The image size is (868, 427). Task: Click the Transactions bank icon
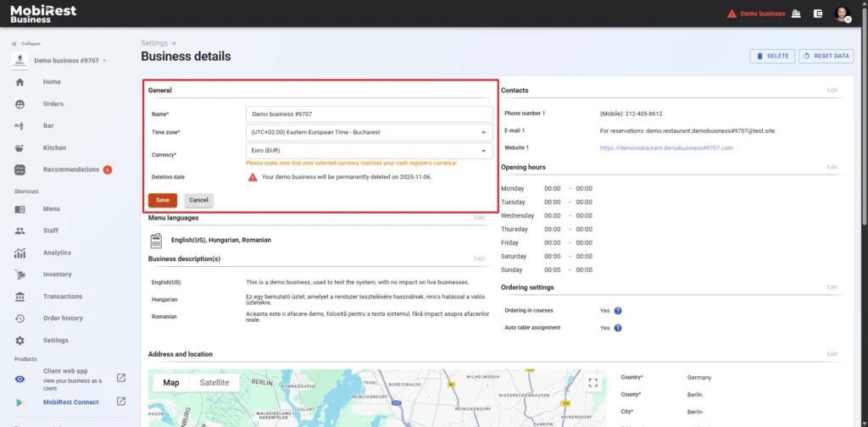point(19,297)
